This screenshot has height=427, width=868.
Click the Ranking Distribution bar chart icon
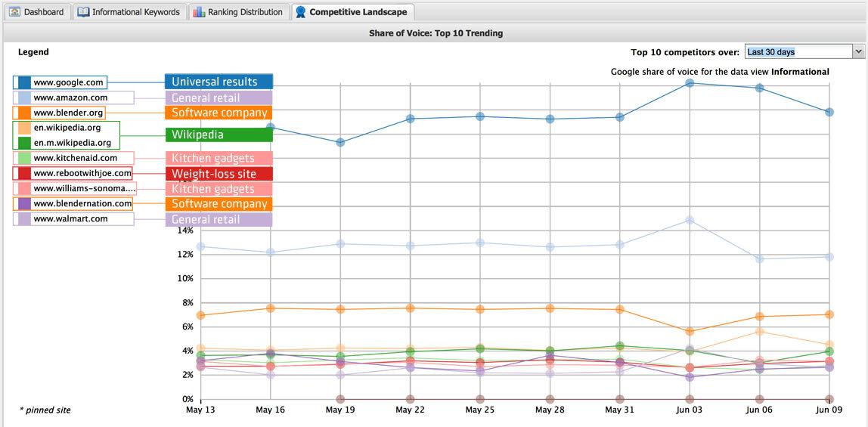point(198,12)
